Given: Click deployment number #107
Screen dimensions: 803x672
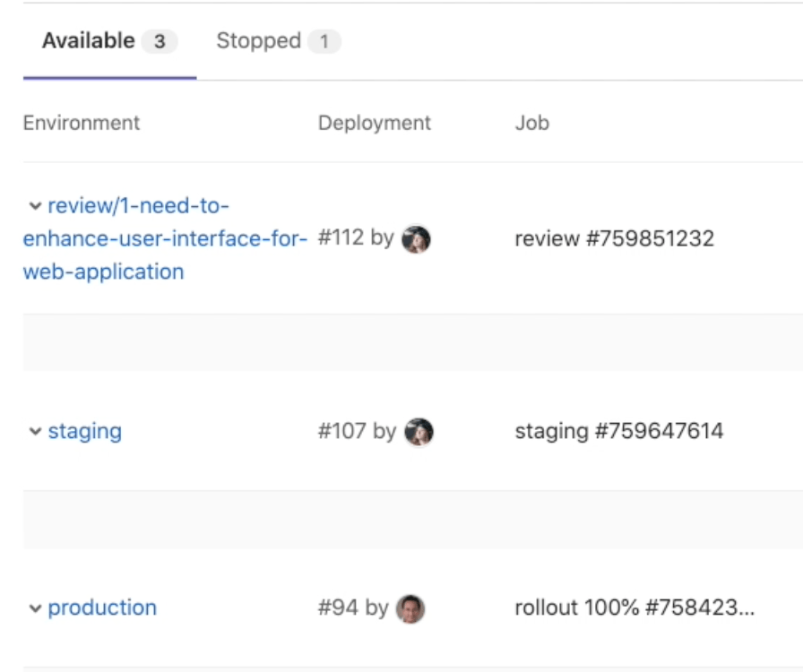Looking at the screenshot, I should point(341,431).
